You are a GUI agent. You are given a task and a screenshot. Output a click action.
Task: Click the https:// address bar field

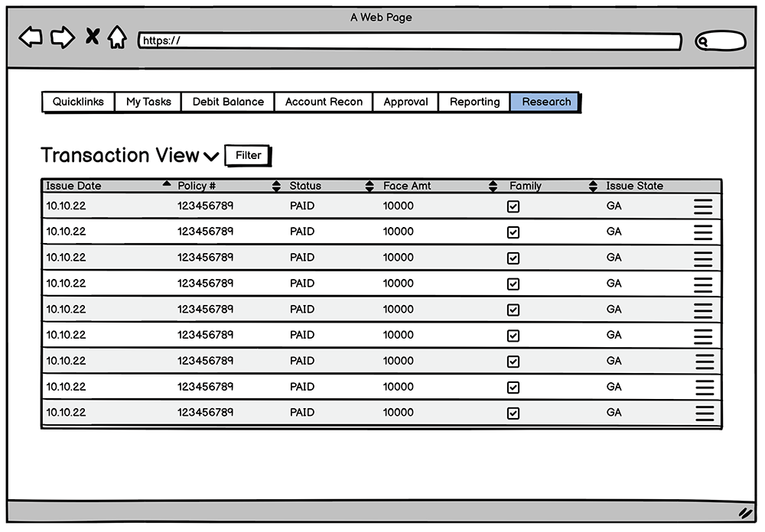pyautogui.click(x=409, y=41)
